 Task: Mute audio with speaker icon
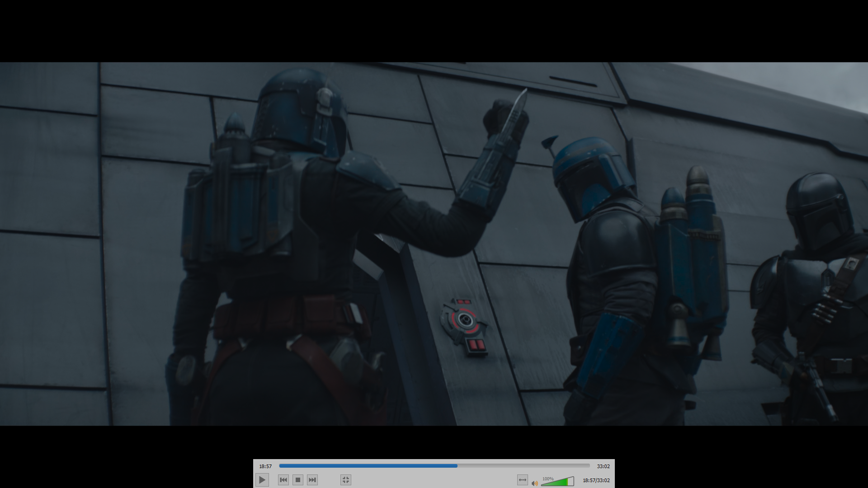pos(535,483)
